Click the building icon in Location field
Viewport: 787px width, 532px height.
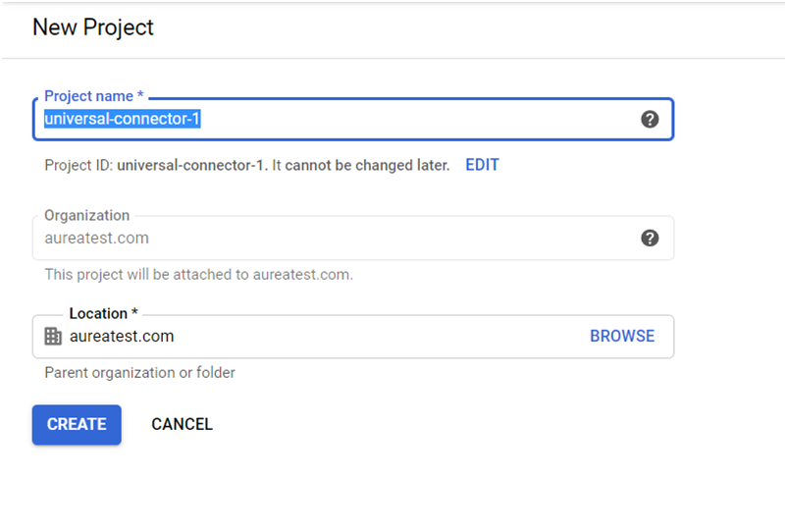point(53,336)
